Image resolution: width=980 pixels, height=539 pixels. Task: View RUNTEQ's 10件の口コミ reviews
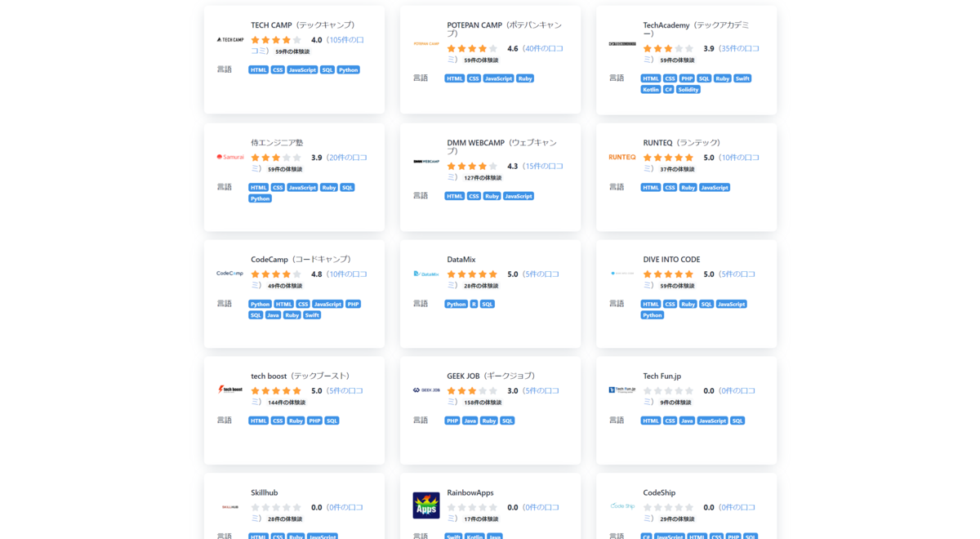click(701, 163)
